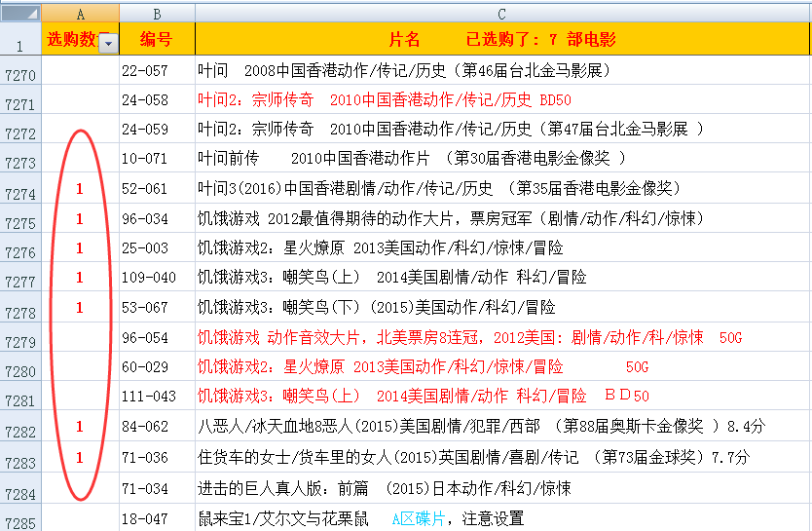Click quantity 1 in row 7282
This screenshot has width=812, height=531.
[80, 426]
